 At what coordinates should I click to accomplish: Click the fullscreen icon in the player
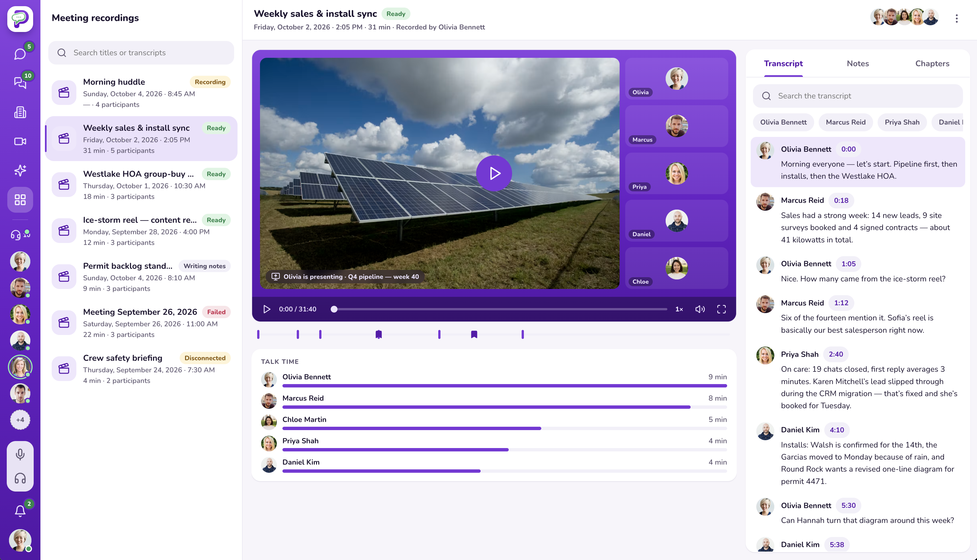[721, 309]
